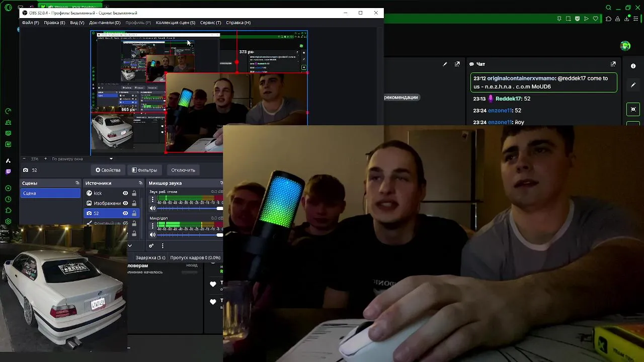Click the browser search magnifier icon
The image size is (644, 362).
(x=608, y=8)
